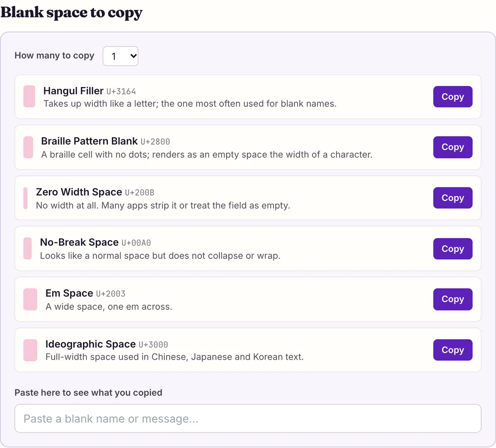Click the description 'No width at all'

163,205
